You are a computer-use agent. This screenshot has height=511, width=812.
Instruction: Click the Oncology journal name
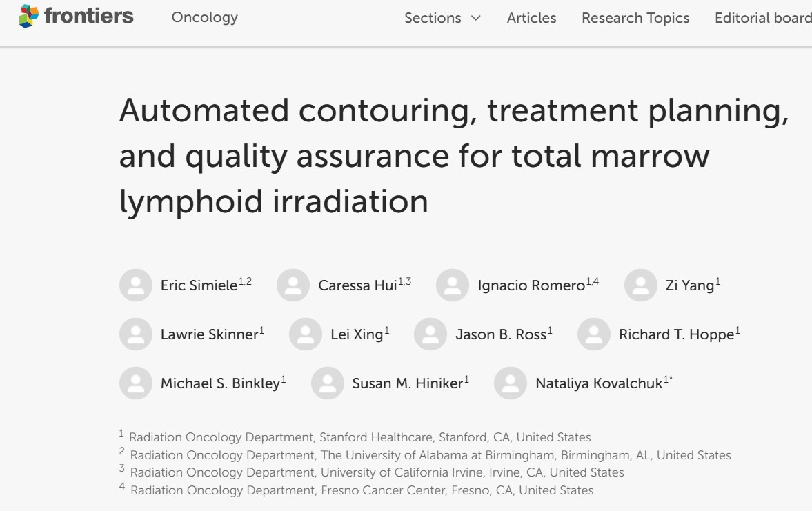pyautogui.click(x=204, y=19)
